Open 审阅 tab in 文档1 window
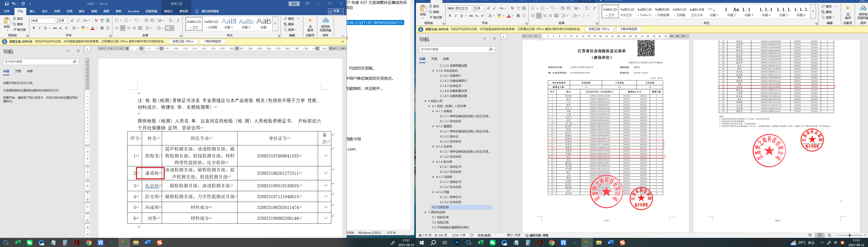868x247 pixels. coord(94,11)
